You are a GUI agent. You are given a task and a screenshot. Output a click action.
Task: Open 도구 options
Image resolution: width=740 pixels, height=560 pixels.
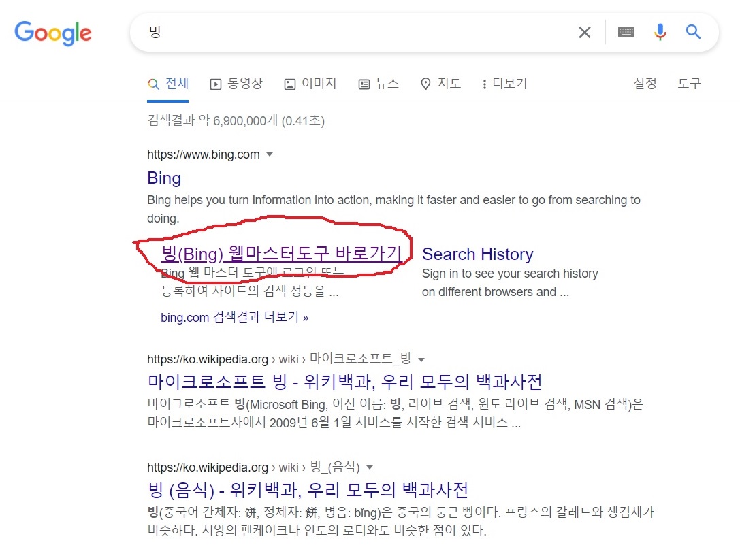tap(689, 84)
